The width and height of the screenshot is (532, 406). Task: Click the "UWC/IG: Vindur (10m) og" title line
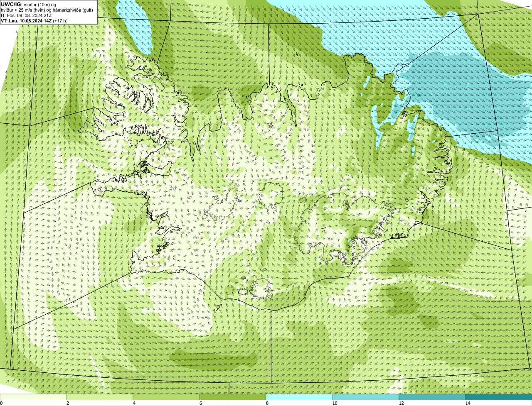[29, 5]
